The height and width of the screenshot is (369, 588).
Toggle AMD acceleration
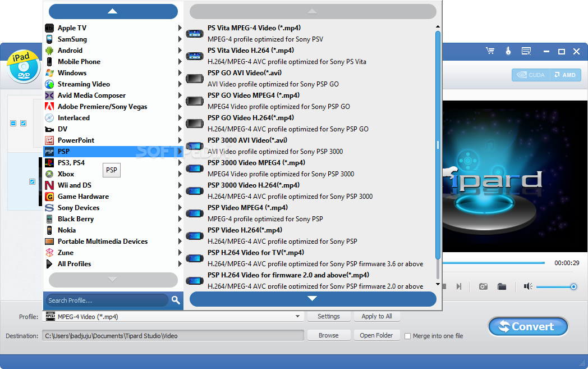coord(565,75)
